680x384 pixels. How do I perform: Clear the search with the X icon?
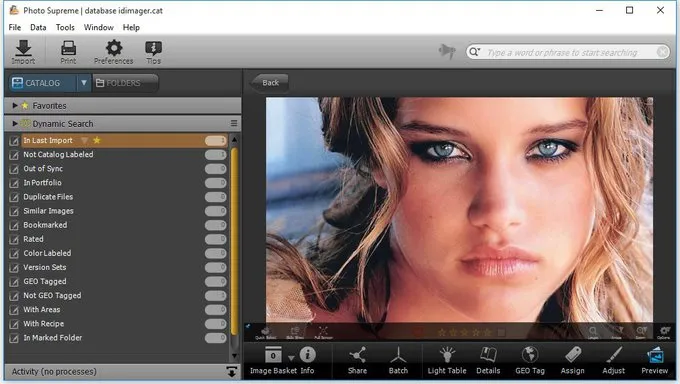[x=662, y=52]
